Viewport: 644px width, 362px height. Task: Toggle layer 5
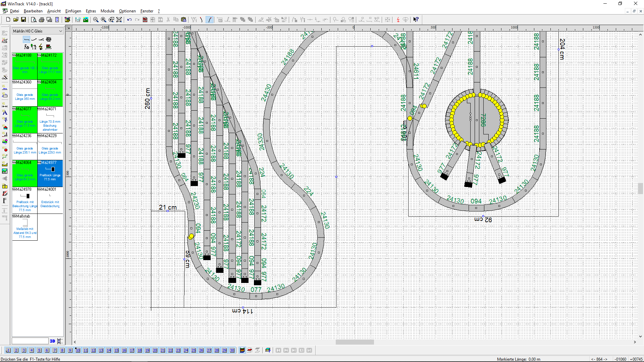tap(39, 350)
